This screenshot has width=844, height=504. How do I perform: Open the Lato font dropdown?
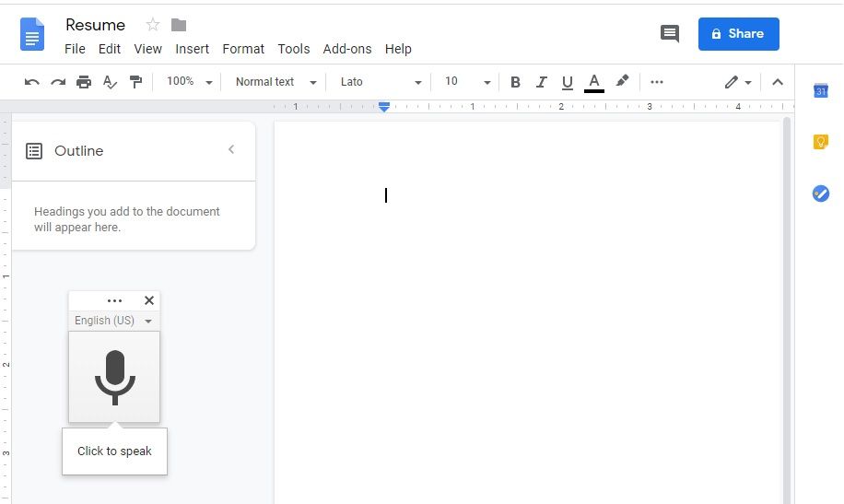click(x=380, y=82)
